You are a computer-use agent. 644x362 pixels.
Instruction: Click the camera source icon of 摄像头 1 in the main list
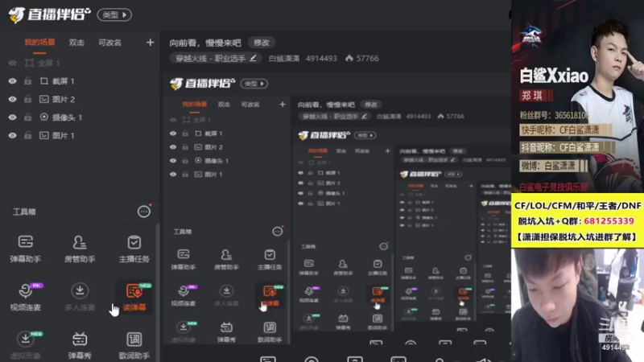[x=44, y=117]
